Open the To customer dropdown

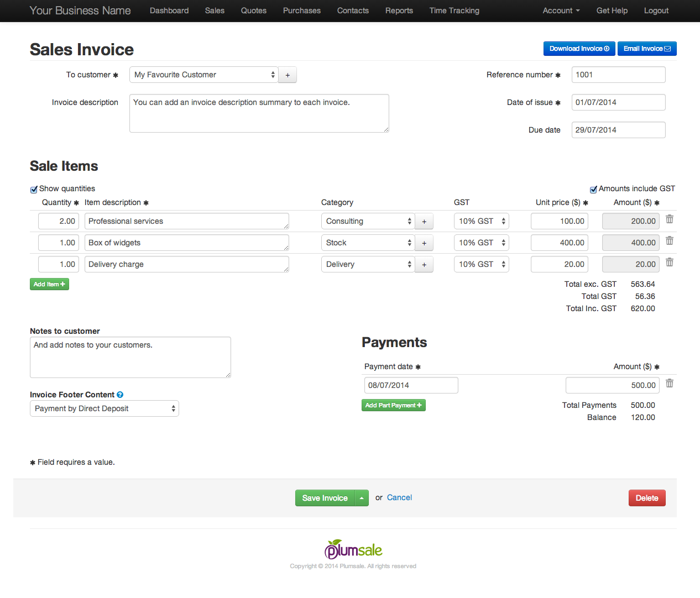point(203,75)
